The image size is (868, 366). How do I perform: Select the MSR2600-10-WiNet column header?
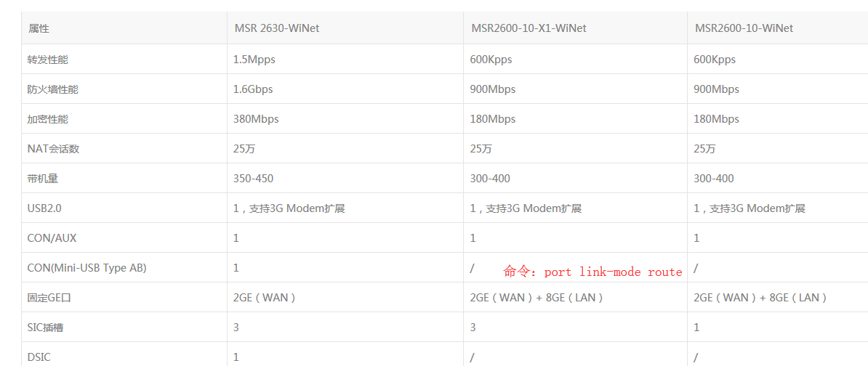coord(744,28)
